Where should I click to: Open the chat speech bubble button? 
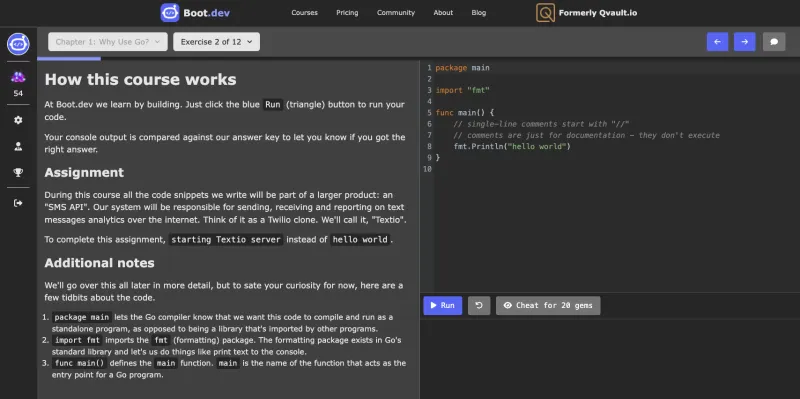click(x=774, y=42)
